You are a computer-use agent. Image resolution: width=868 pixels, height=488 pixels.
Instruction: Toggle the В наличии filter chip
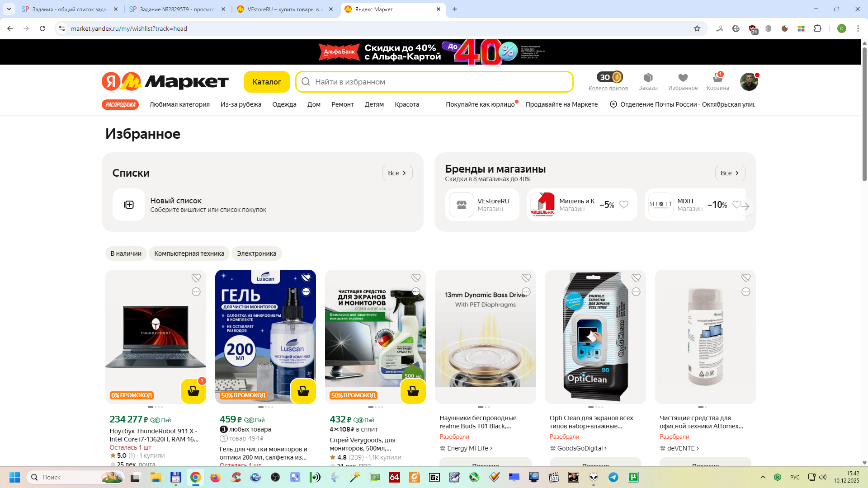(126, 253)
